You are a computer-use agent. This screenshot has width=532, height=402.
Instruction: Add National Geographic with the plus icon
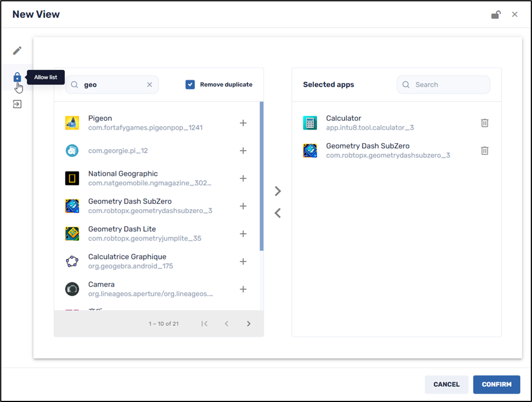pyautogui.click(x=243, y=178)
